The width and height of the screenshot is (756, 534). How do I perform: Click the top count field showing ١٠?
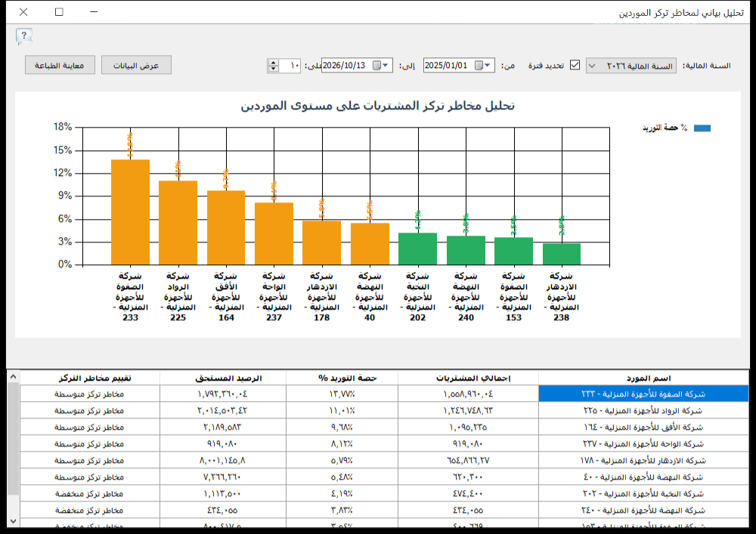pyautogui.click(x=290, y=66)
